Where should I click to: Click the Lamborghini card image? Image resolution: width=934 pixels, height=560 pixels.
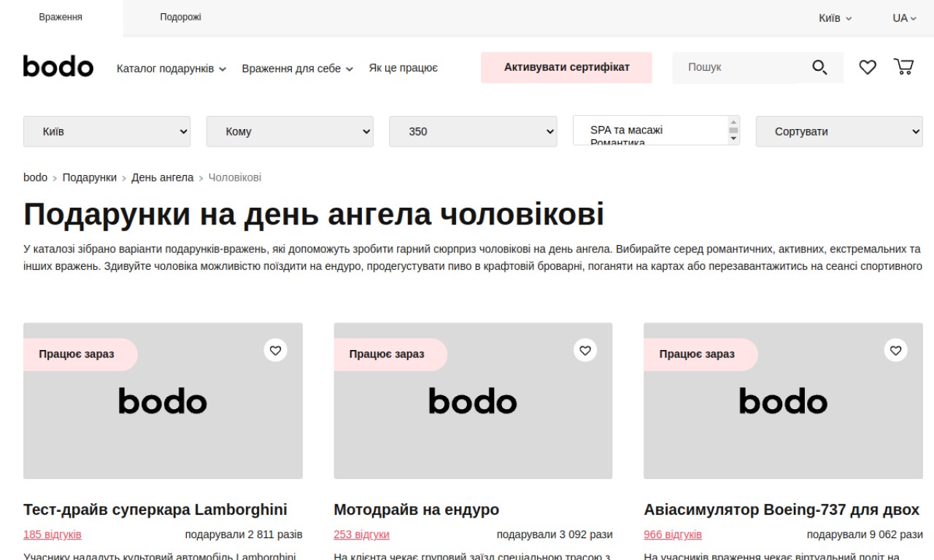tap(163, 401)
